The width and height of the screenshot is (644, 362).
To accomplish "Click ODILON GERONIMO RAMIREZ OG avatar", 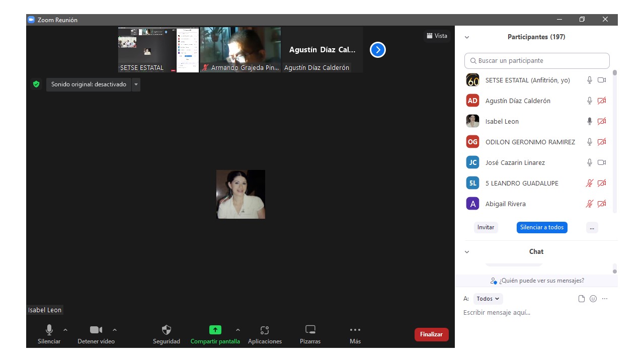I will [x=473, y=142].
